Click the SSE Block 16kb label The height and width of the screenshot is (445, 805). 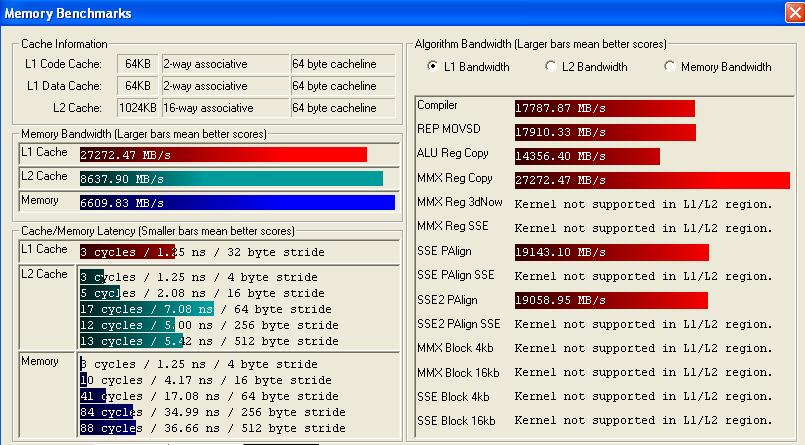(x=456, y=421)
